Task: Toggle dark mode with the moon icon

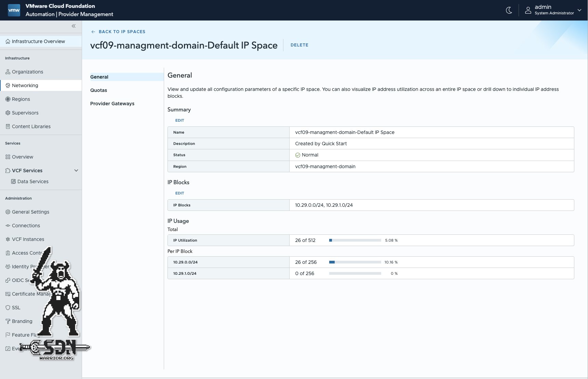Action: 509,10
